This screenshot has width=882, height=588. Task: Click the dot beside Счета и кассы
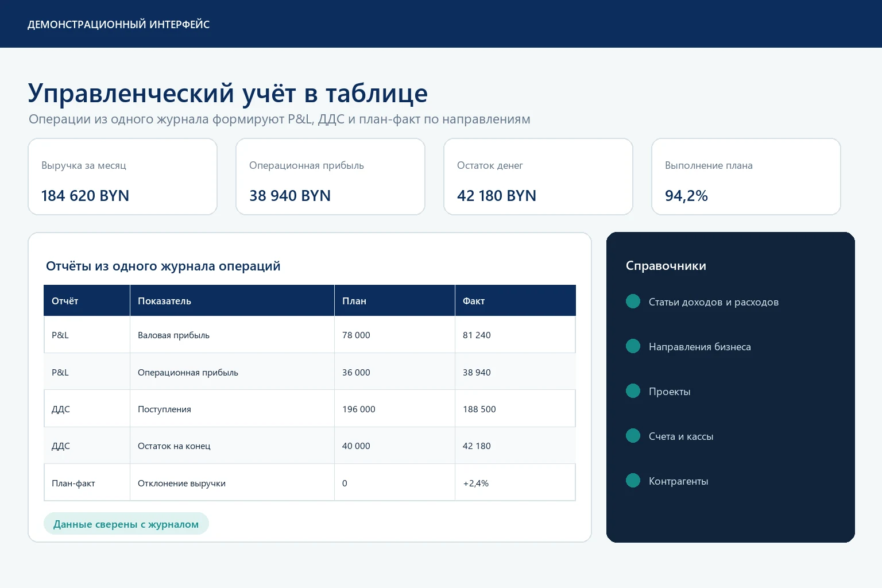(x=633, y=436)
